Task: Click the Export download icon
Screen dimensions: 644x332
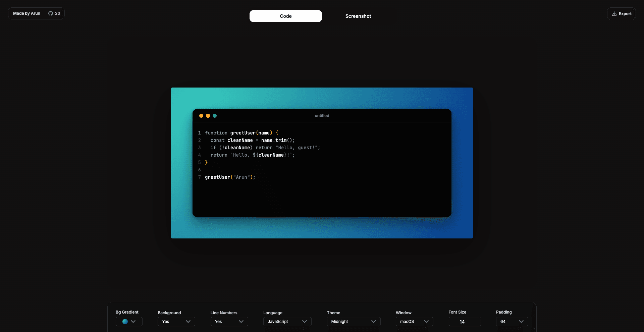Action: point(614,14)
